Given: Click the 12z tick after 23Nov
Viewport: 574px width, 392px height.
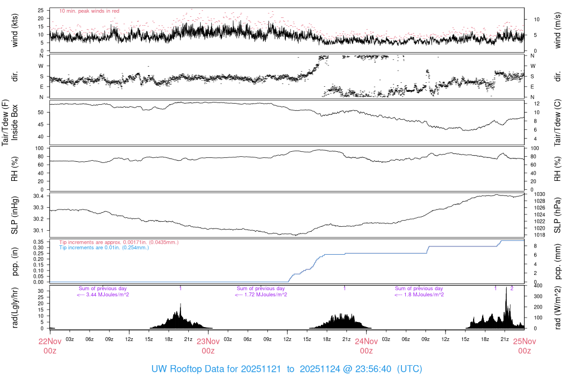Looking at the screenshot, I should [x=287, y=339].
